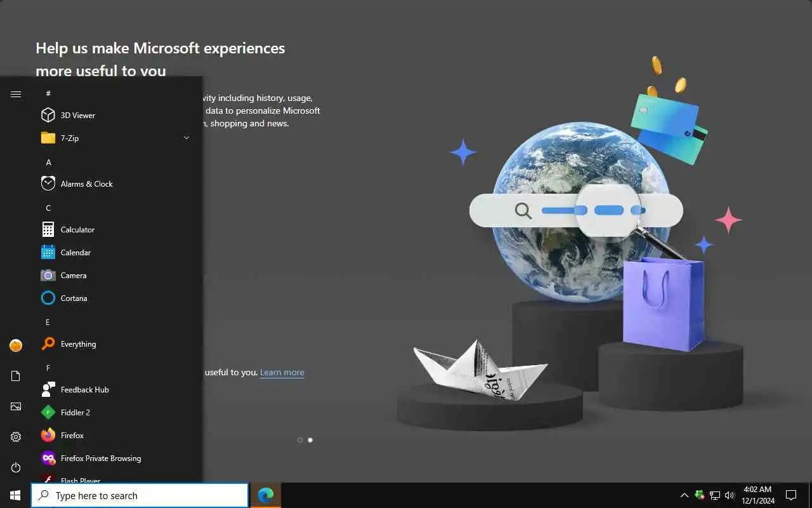Open 3D Viewer from the app list
Viewport: 812px width, 508px height.
tap(116, 115)
